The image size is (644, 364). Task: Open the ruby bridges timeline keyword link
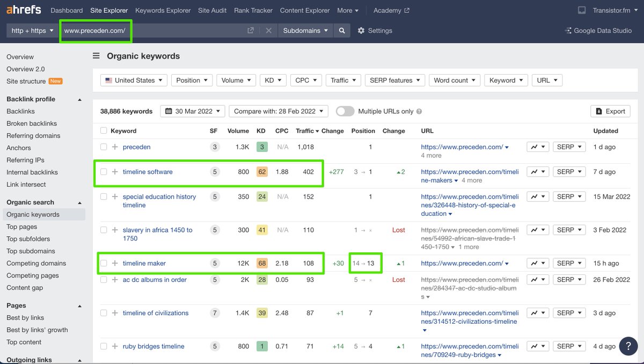[153, 346]
